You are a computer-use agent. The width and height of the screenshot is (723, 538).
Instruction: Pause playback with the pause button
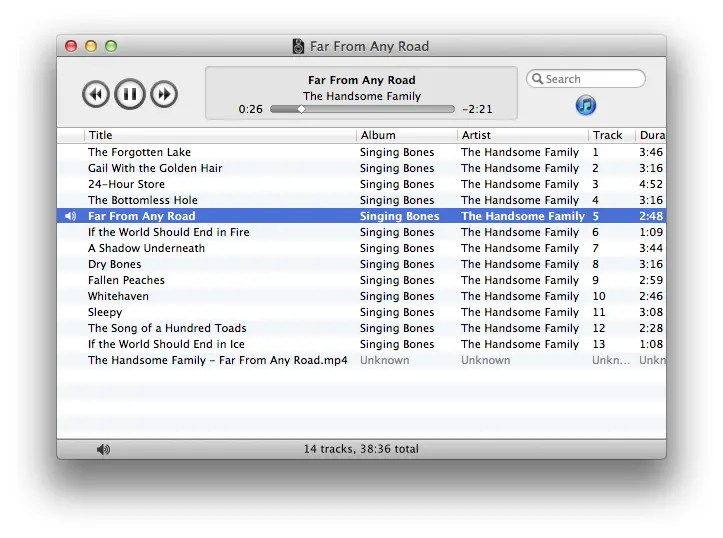130,94
